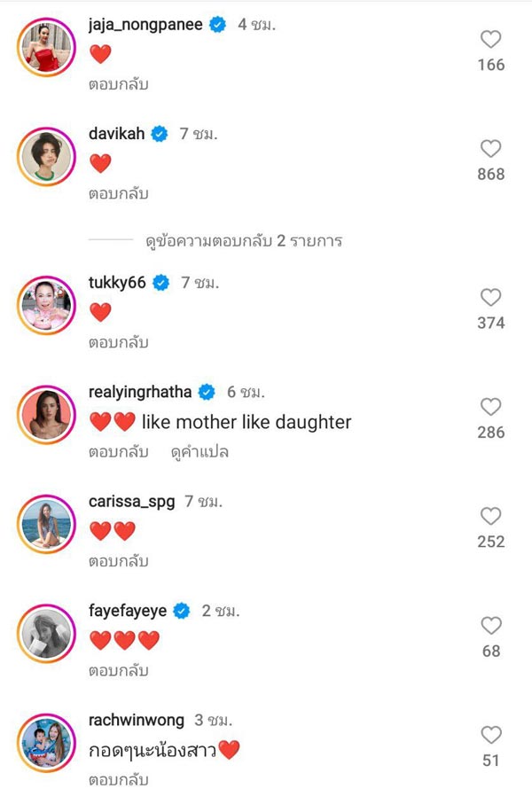Like the comment from tukky66
Viewport: 532px width, 812px height.
coord(490,298)
